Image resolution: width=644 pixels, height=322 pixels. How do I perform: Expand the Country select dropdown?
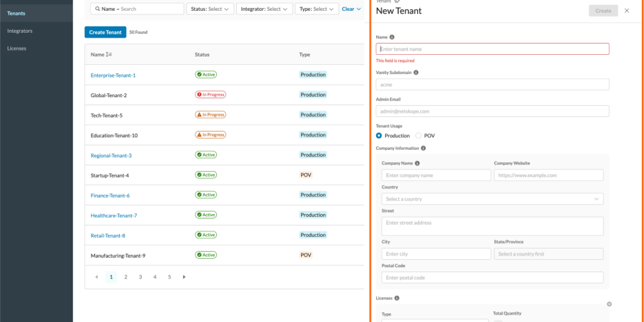coord(493,199)
